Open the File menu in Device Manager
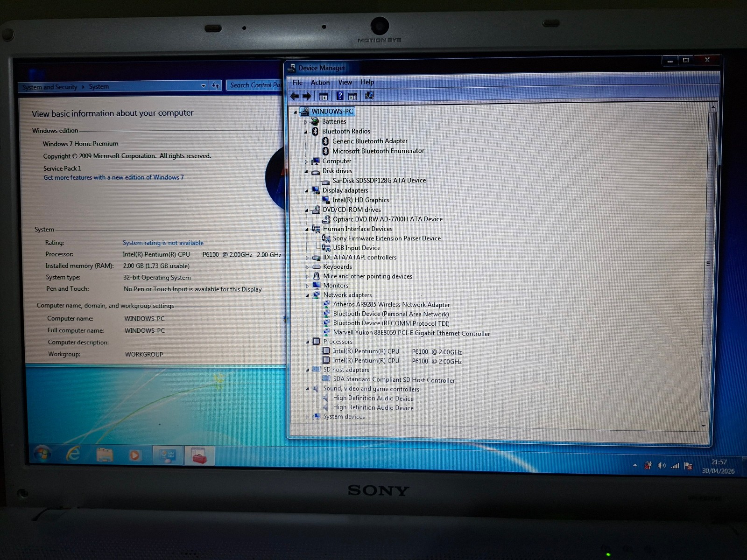 point(297,83)
